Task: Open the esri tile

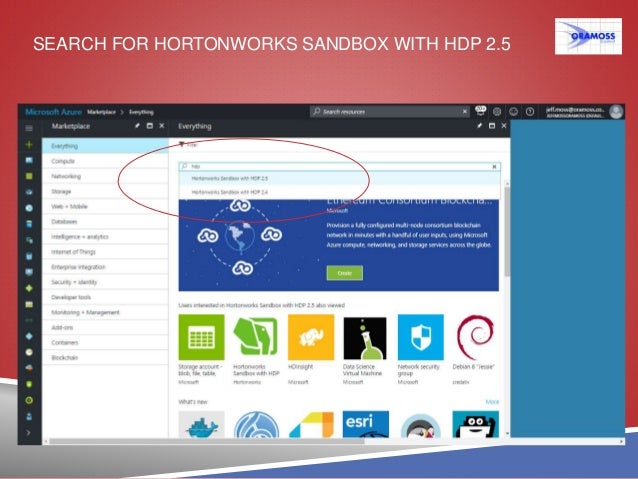Action: coord(365,424)
